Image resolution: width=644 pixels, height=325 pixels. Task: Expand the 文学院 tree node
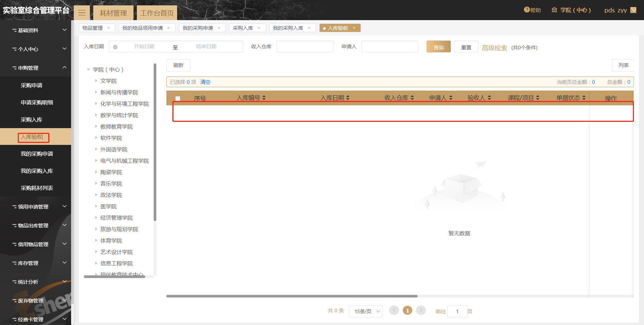pyautogui.click(x=96, y=81)
